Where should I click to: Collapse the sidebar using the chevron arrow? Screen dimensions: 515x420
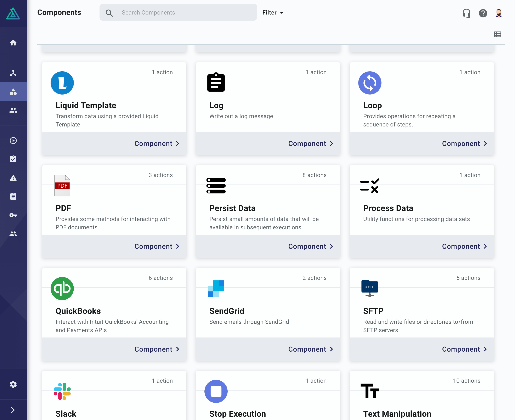13,410
